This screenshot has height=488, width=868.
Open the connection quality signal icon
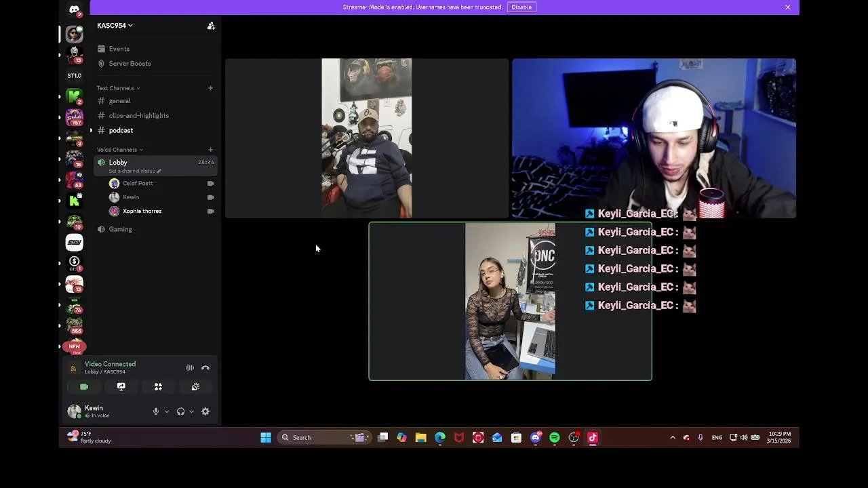click(74, 369)
